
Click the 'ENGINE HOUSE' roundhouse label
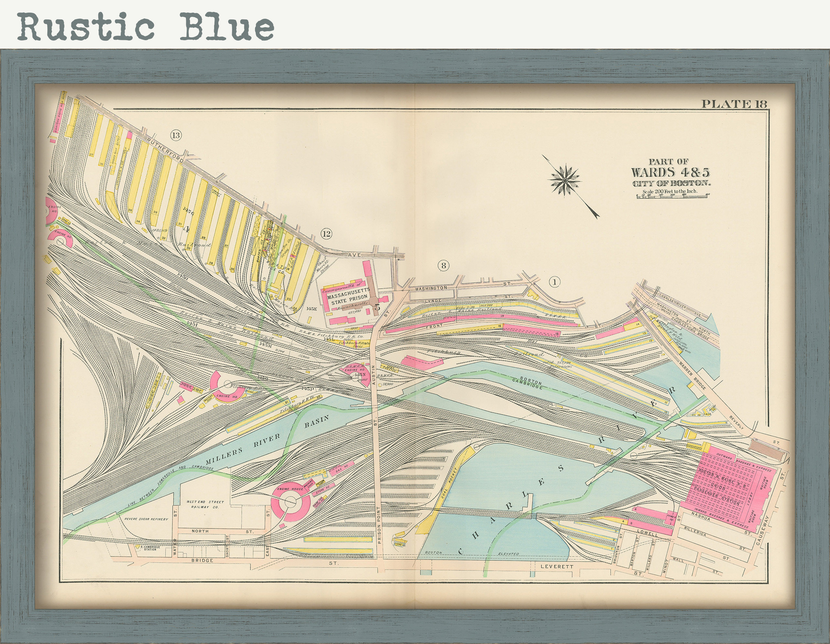[290, 489]
